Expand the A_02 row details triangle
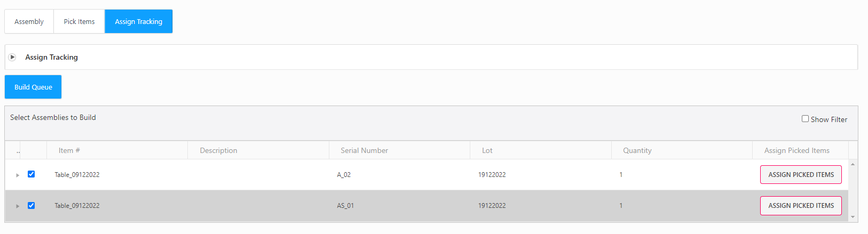 (x=18, y=175)
